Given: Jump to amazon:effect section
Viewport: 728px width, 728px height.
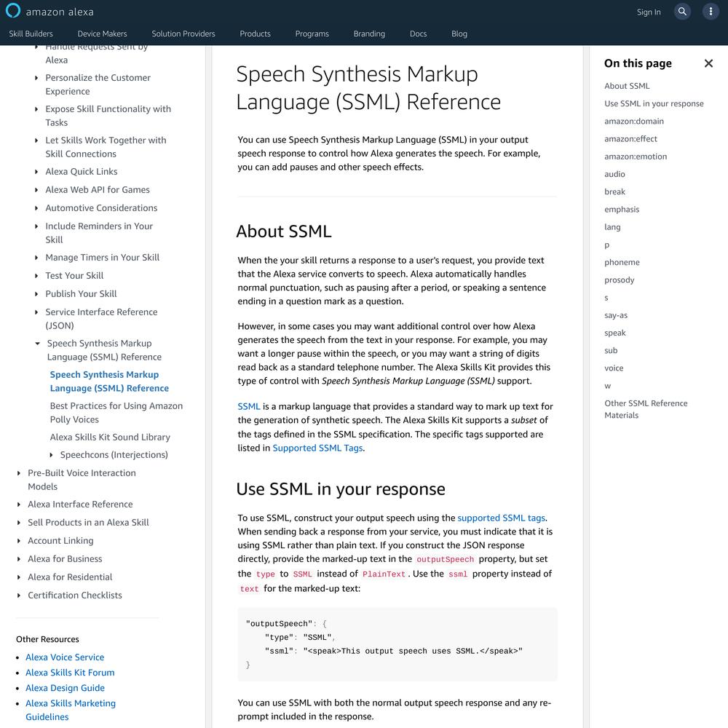Looking at the screenshot, I should click(630, 139).
